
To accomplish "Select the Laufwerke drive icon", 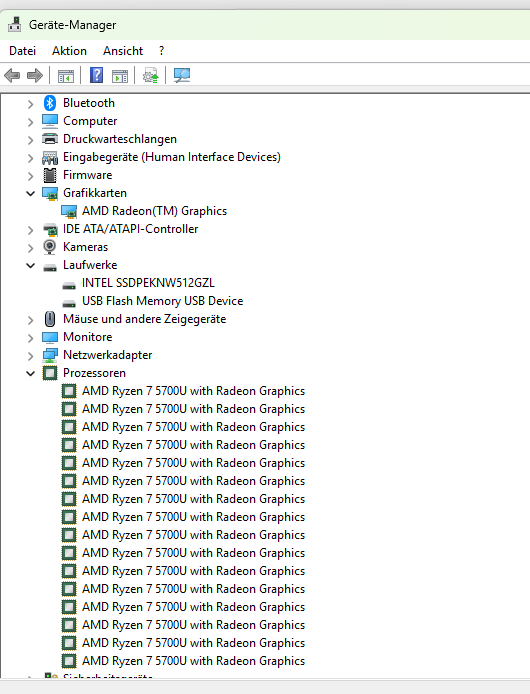I will (x=50, y=266).
